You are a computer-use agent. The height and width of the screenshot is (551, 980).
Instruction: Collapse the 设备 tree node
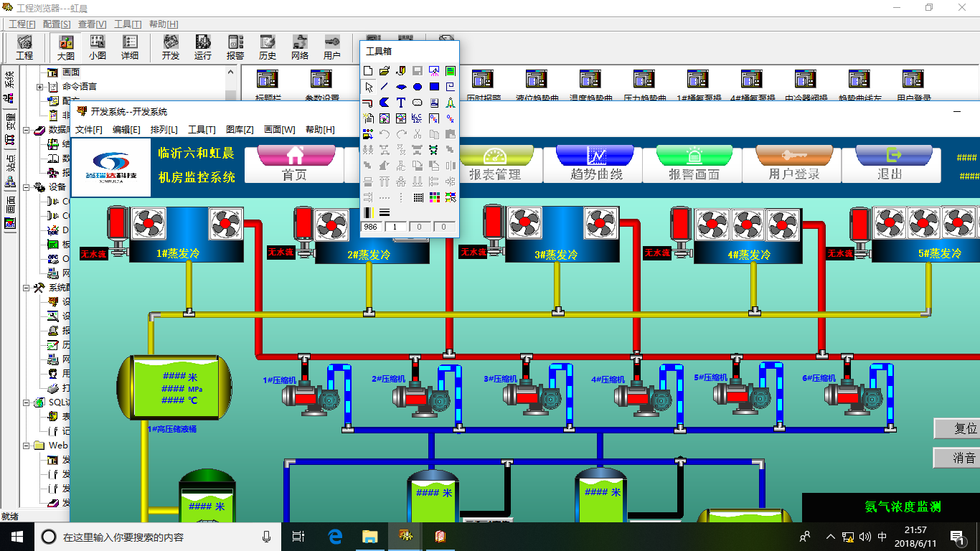(x=27, y=187)
